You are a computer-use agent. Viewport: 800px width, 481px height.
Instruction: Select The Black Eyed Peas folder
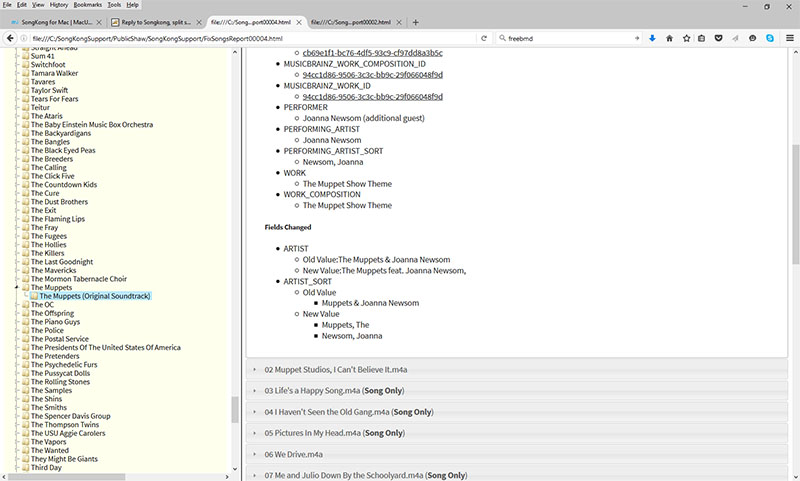[63, 150]
